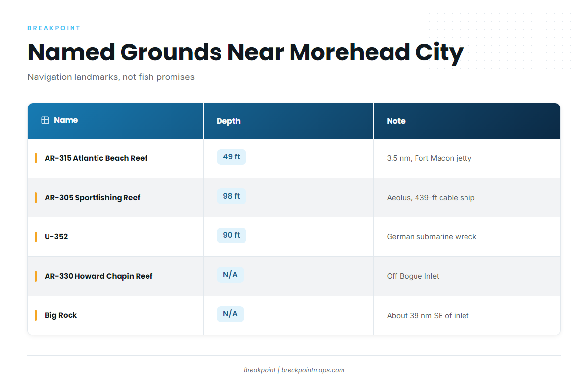
Task: Click the BREAKPOINT brand label above the title
Action: [54, 28]
